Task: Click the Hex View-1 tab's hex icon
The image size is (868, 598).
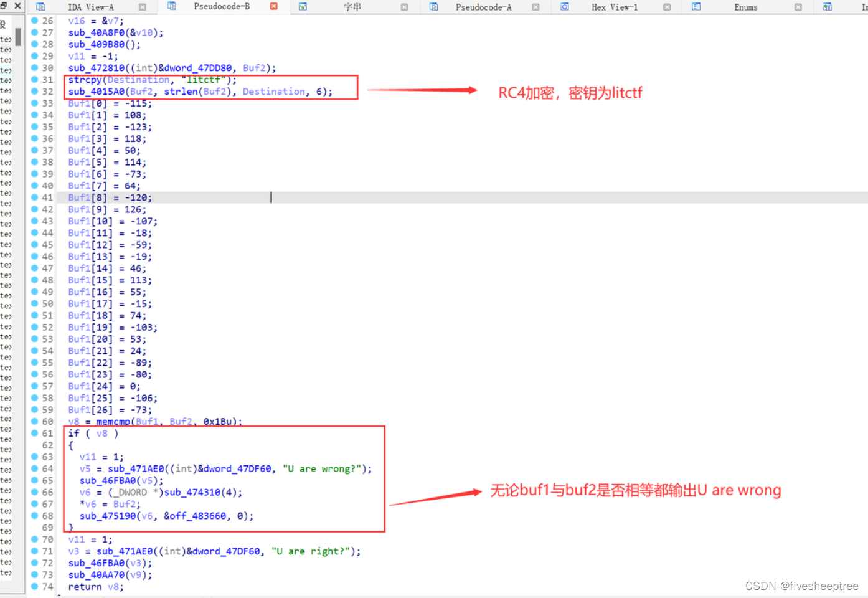Action: [x=565, y=6]
